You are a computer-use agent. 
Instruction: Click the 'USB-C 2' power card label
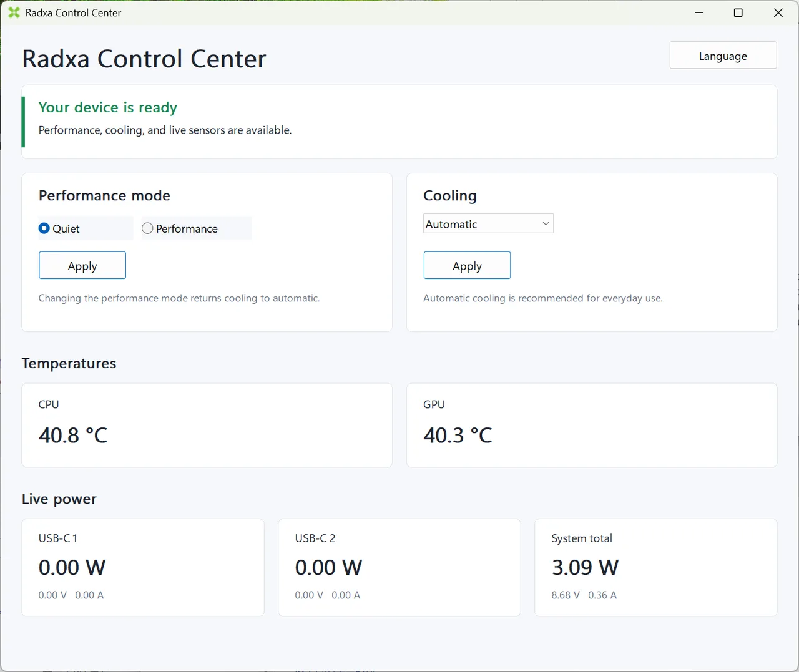click(x=315, y=538)
